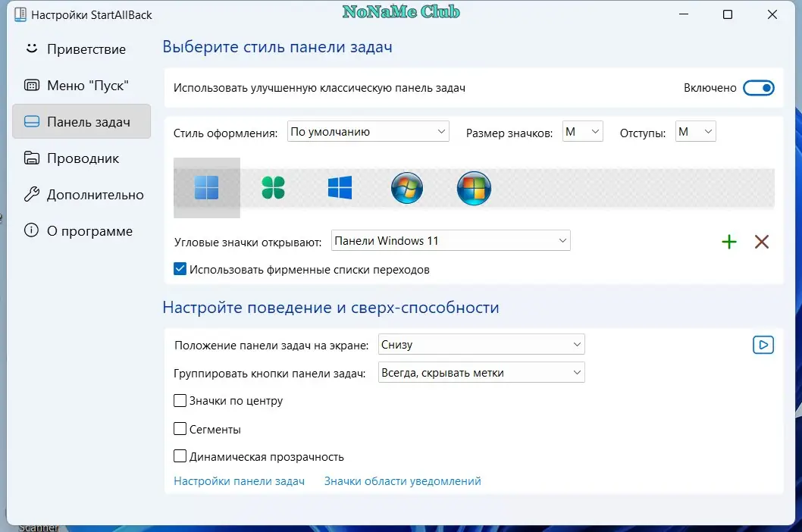Pick the Windows 7 orb start icon

406,188
